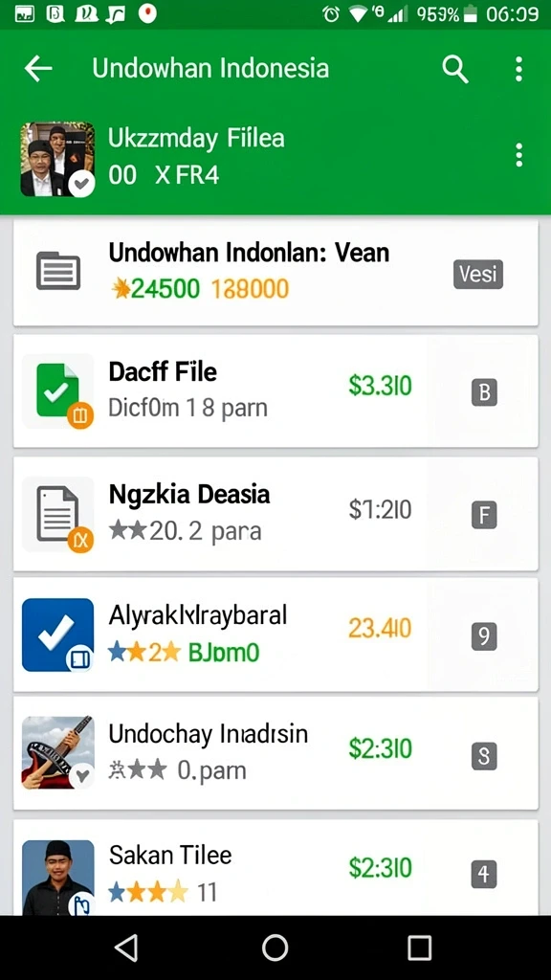
Task: Open the Ukzzmday Fiilea profile photo
Action: (57, 160)
